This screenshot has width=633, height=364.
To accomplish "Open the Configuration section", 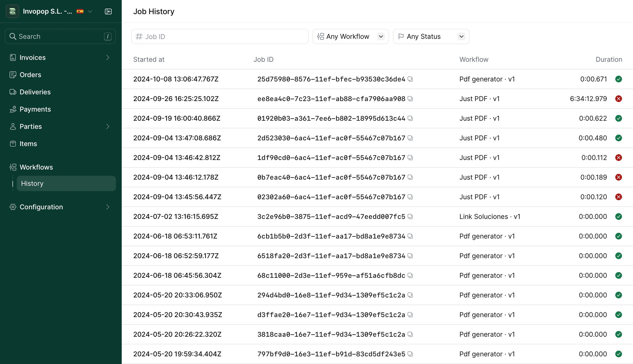I will point(41,207).
